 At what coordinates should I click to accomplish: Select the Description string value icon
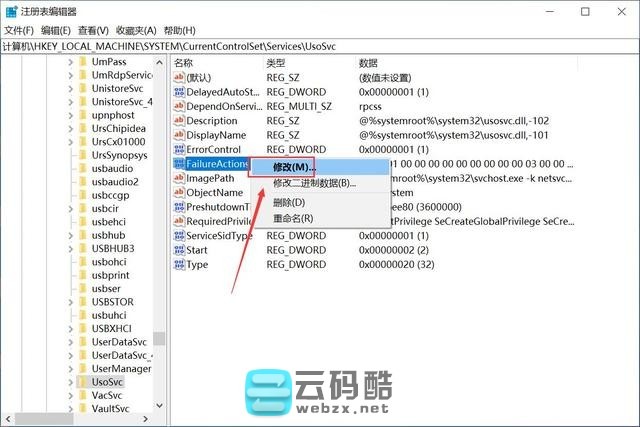[x=178, y=121]
